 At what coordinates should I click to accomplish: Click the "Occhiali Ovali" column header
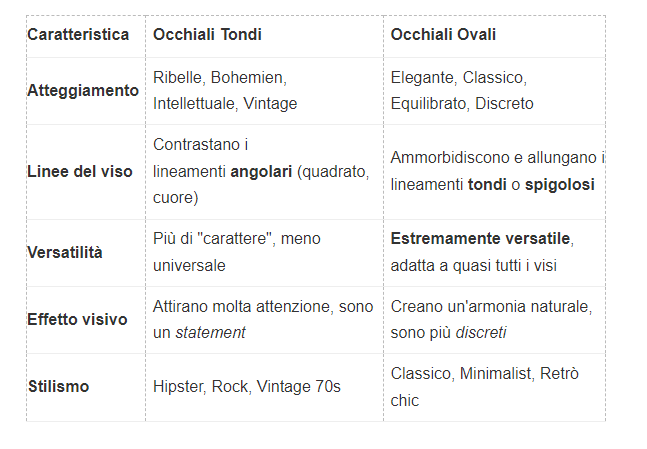coord(443,35)
